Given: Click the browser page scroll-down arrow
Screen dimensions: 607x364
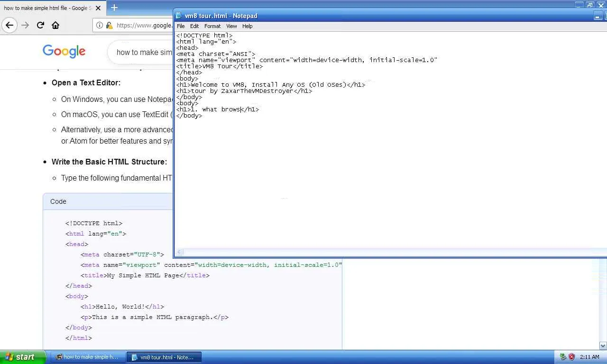Looking at the screenshot, I should point(603,346).
